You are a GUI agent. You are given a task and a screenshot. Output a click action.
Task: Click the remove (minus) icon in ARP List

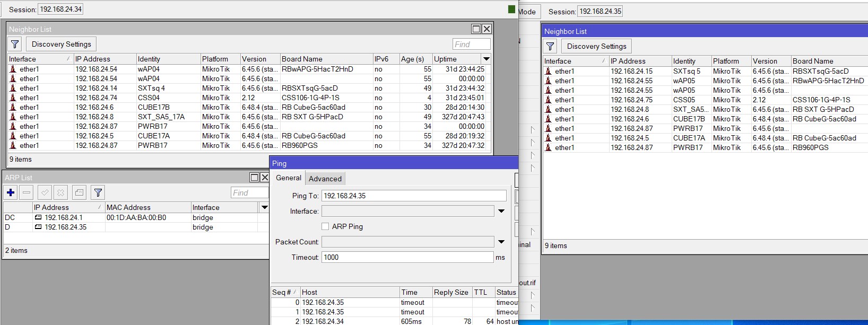click(x=27, y=192)
